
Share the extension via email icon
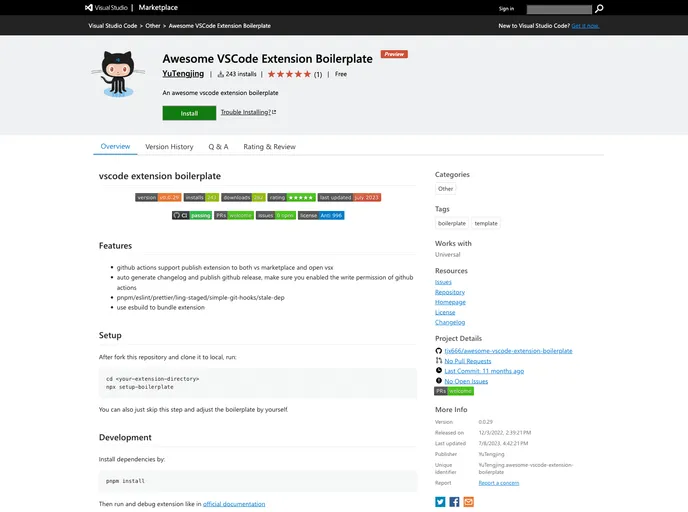point(469,501)
